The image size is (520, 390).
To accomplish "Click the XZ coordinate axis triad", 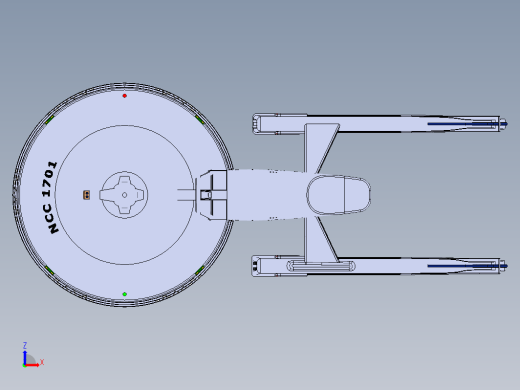I will click(x=33, y=355).
